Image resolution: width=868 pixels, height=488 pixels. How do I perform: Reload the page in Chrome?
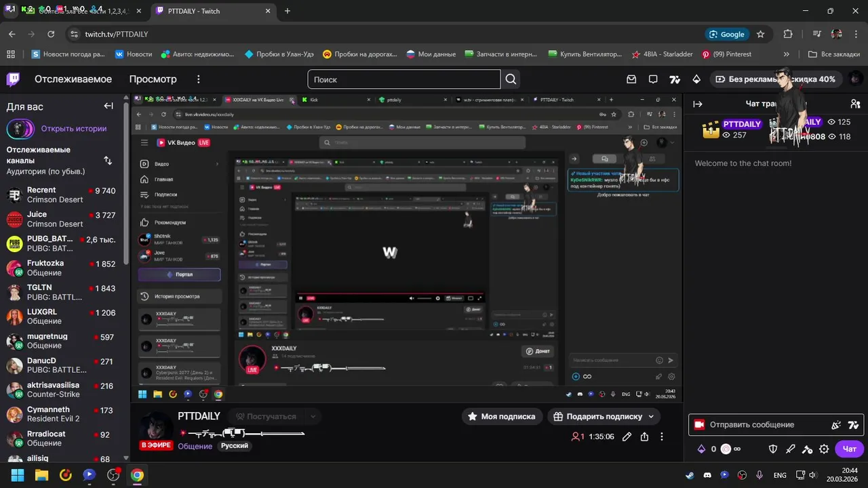(x=52, y=34)
